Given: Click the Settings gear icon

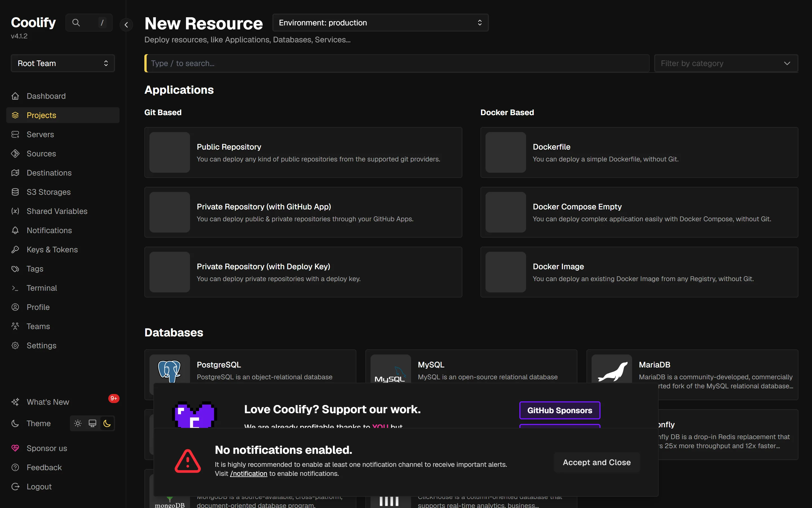Looking at the screenshot, I should (15, 345).
